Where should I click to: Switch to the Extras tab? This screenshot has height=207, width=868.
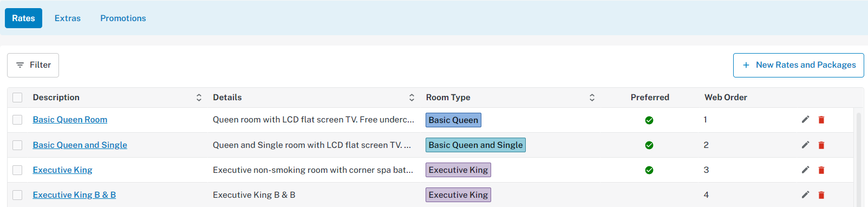pos(68,18)
